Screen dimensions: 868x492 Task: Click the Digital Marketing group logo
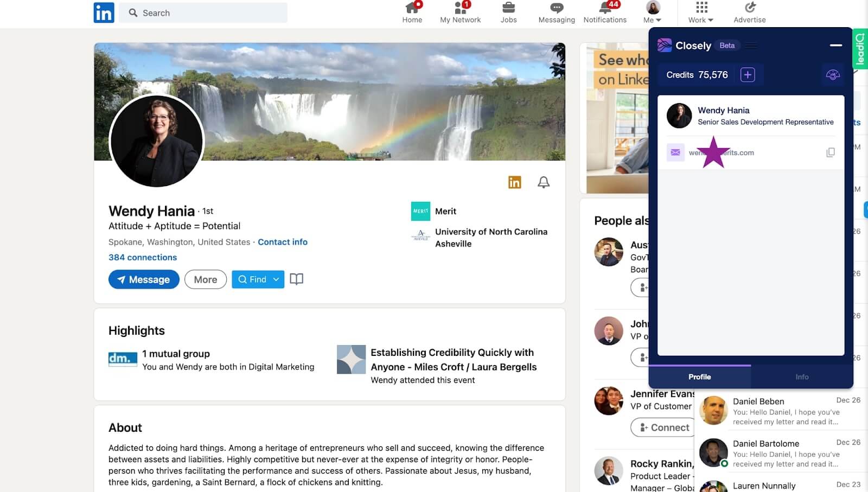pos(123,359)
